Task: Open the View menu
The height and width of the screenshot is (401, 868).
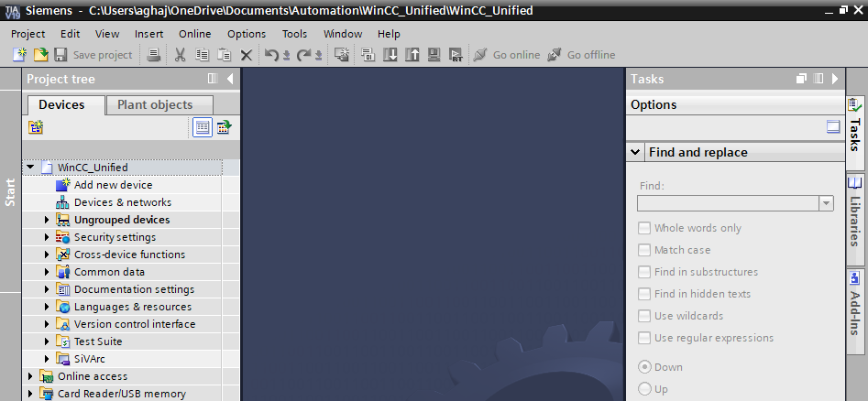Action: click(x=107, y=34)
